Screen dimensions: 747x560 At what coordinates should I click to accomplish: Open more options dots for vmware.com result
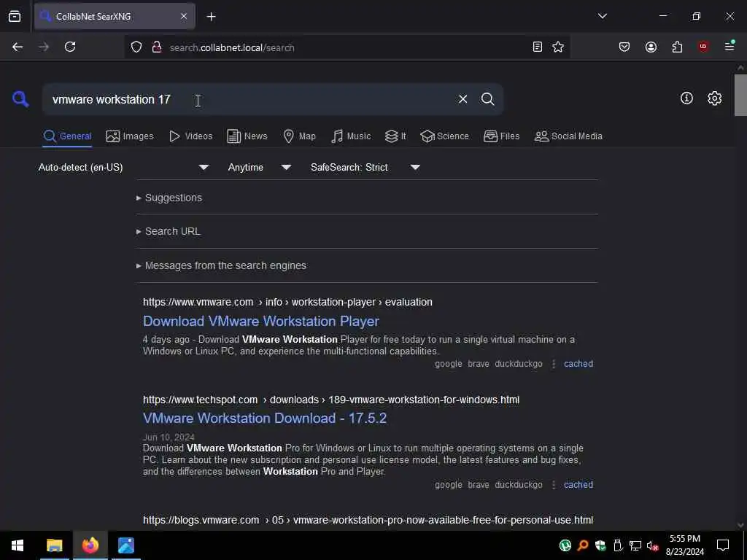point(554,364)
